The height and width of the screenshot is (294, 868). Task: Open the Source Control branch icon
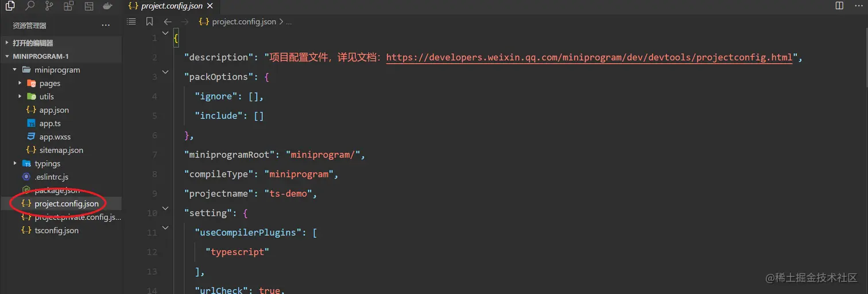49,6
